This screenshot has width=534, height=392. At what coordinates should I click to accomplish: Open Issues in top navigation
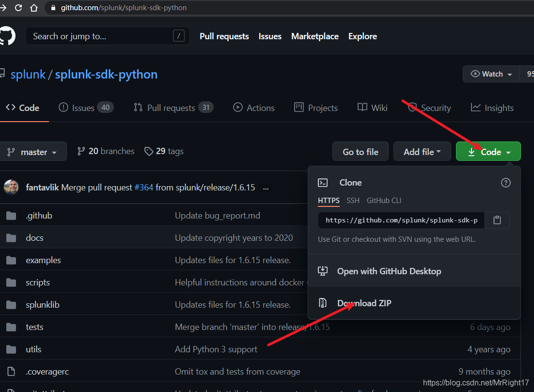pos(270,36)
